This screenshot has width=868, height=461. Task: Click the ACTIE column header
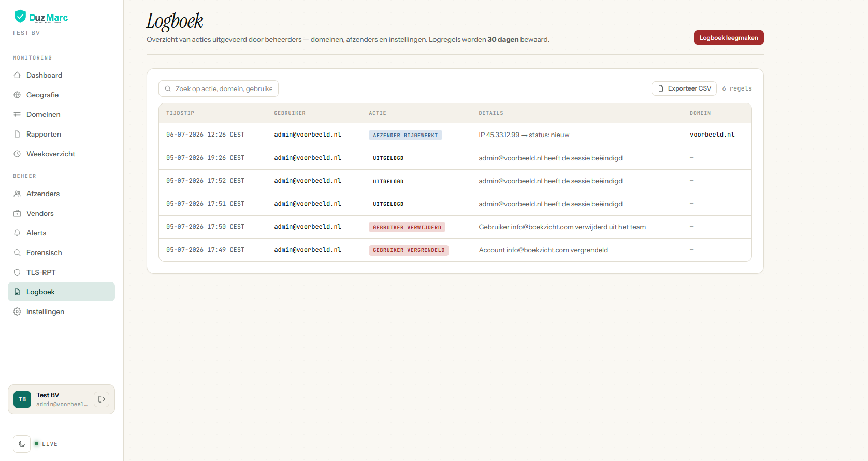(378, 113)
